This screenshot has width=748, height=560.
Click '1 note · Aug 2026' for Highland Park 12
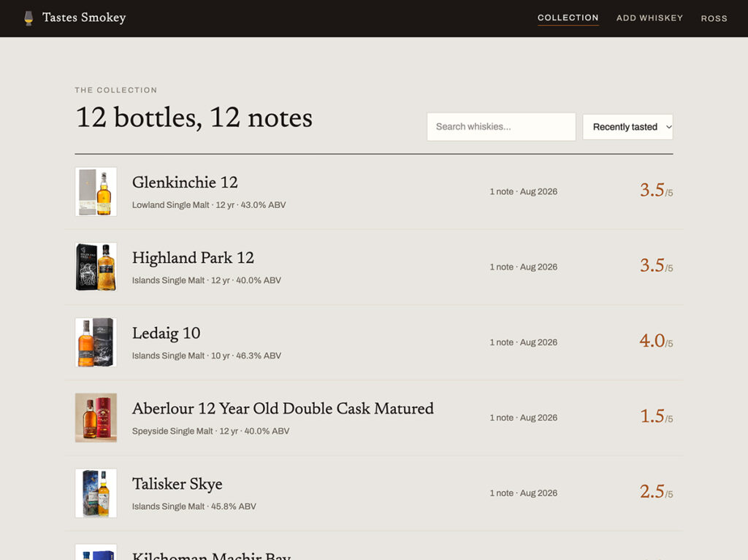point(523,267)
